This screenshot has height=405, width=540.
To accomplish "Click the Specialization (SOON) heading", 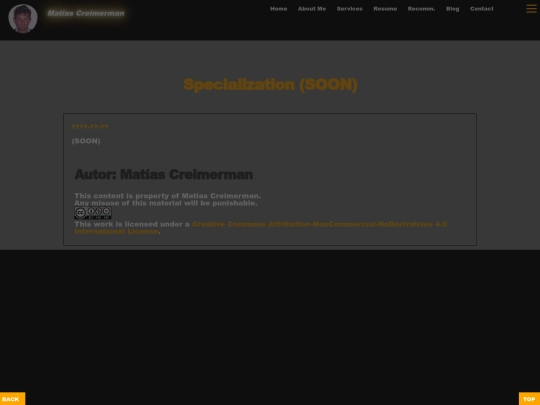I will click(x=270, y=84).
